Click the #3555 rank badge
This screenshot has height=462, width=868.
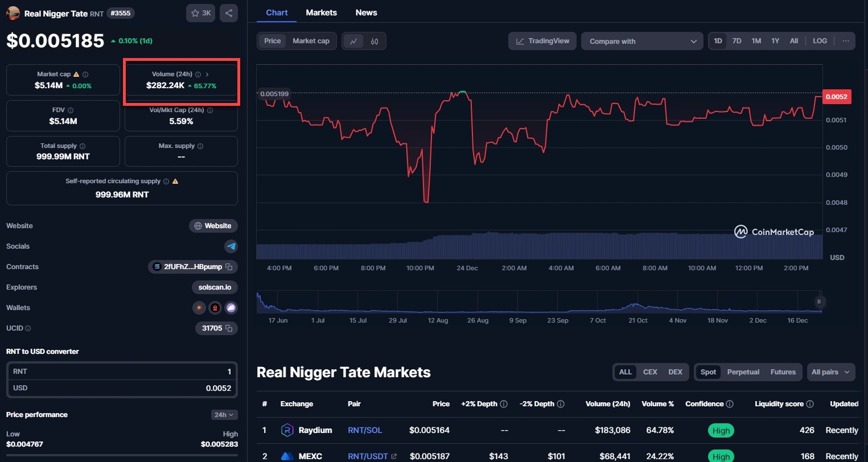coord(120,13)
